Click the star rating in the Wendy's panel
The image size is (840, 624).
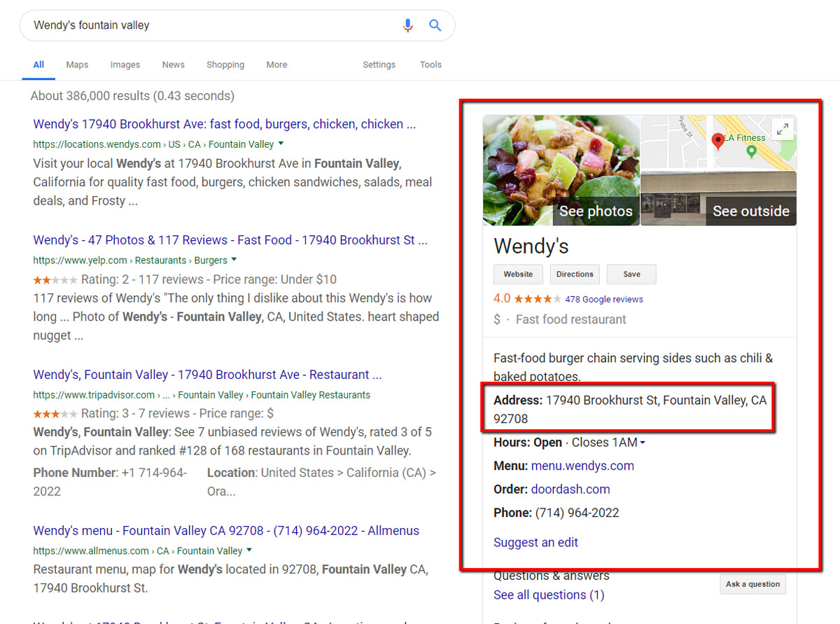pyautogui.click(x=537, y=299)
